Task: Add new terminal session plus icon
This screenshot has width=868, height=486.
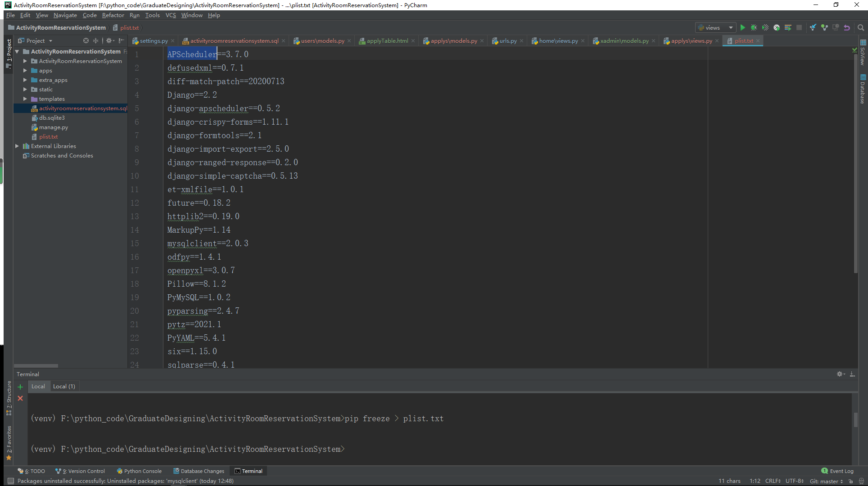Action: 20,387
